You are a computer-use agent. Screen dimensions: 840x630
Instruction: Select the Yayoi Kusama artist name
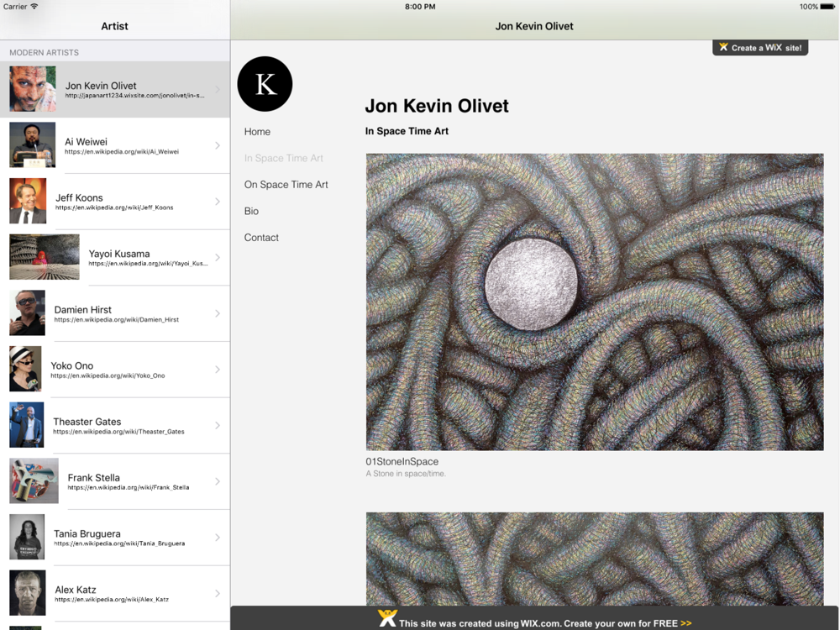(119, 254)
